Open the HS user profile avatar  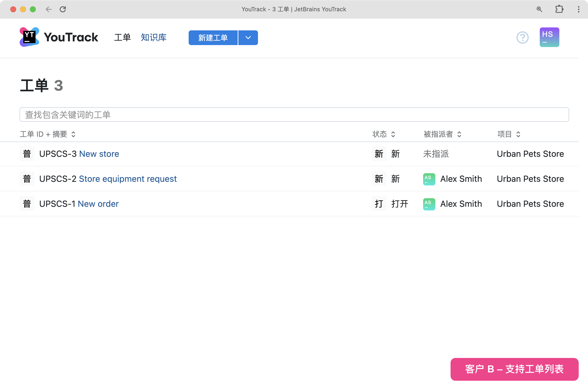[549, 37]
